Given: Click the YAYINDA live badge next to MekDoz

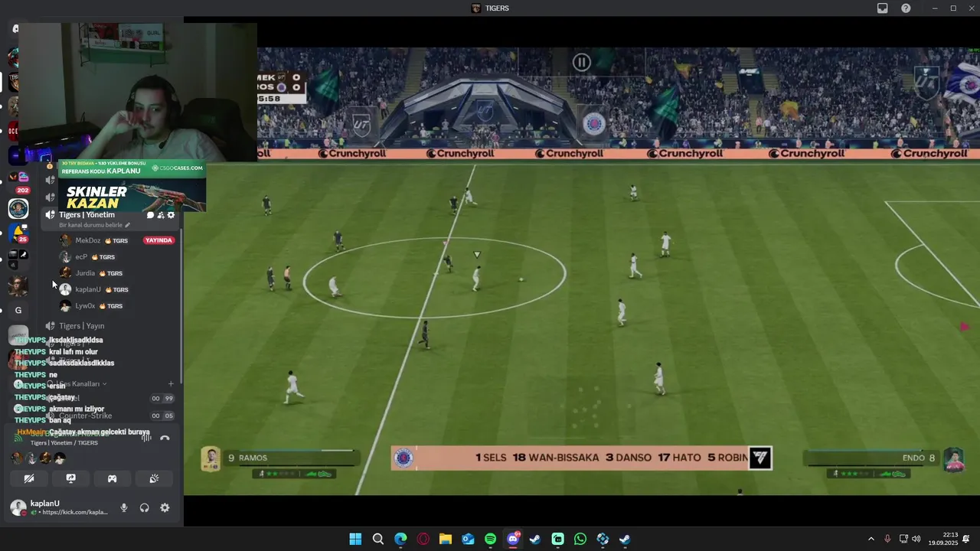Looking at the screenshot, I should [159, 240].
